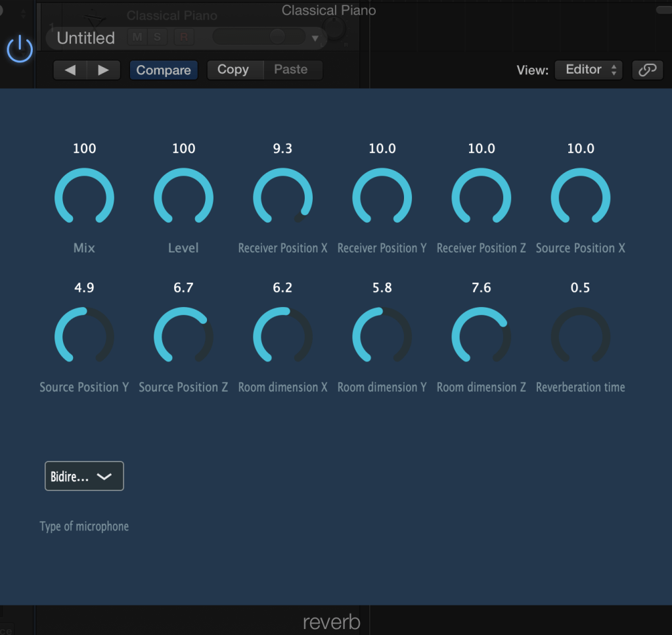Click the next preset arrow
This screenshot has height=635, width=672.
tap(103, 70)
